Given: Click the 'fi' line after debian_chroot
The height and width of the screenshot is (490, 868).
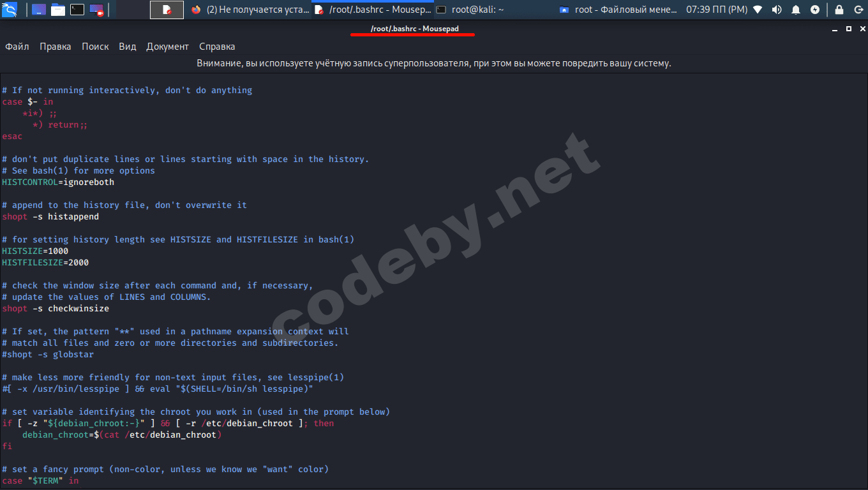Looking at the screenshot, I should [7, 446].
